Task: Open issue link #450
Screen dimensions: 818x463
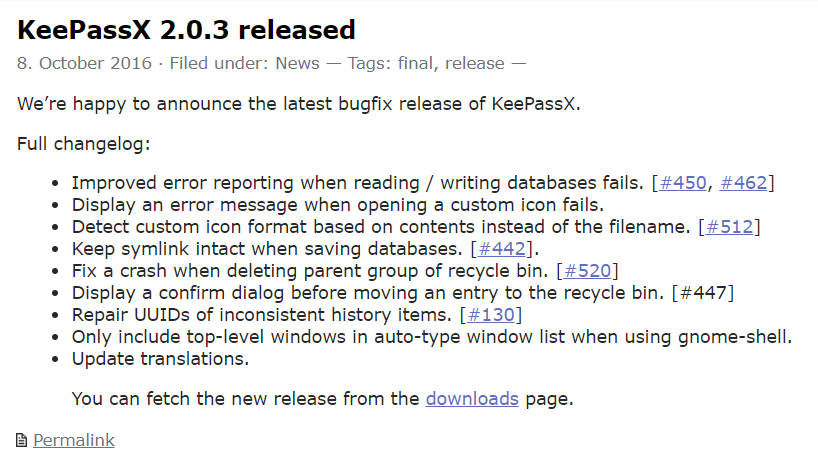Action: click(x=682, y=183)
